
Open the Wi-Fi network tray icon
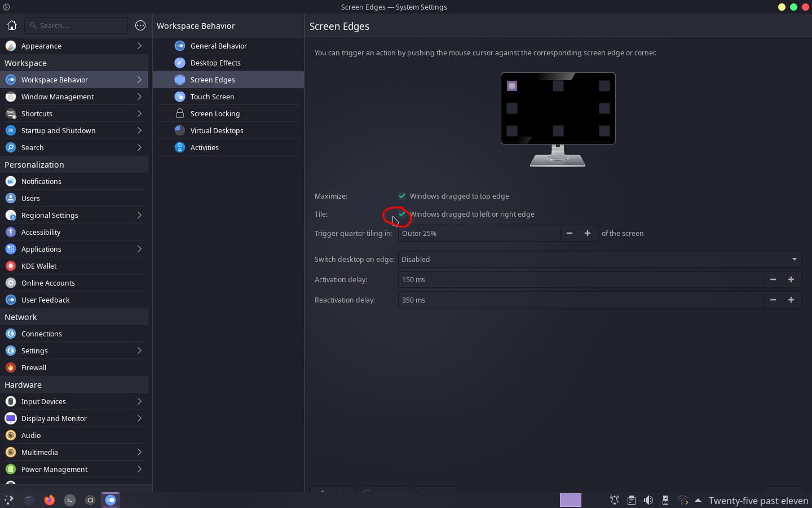coord(682,500)
